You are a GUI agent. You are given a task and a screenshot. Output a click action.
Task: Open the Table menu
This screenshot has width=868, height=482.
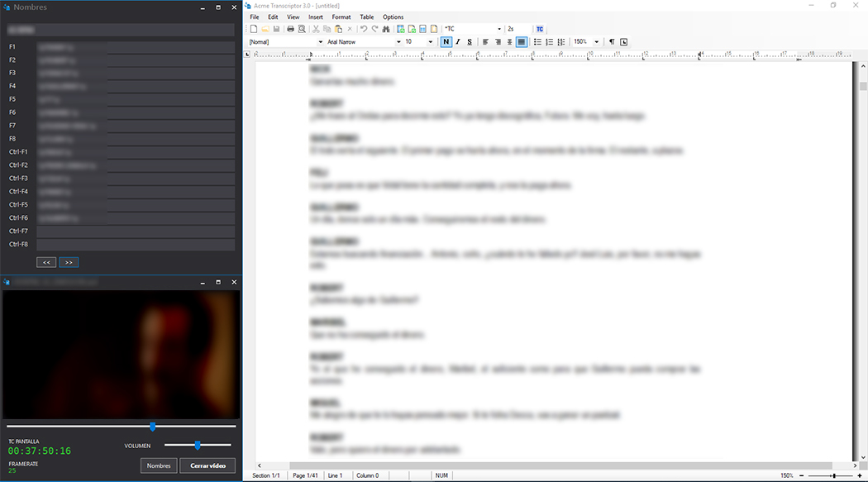(367, 17)
